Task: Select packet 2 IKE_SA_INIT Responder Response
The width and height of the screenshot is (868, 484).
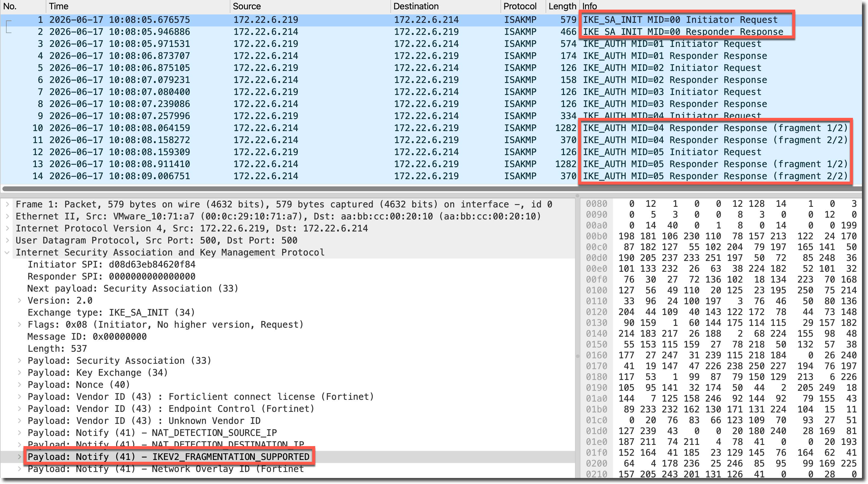Action: point(431,32)
